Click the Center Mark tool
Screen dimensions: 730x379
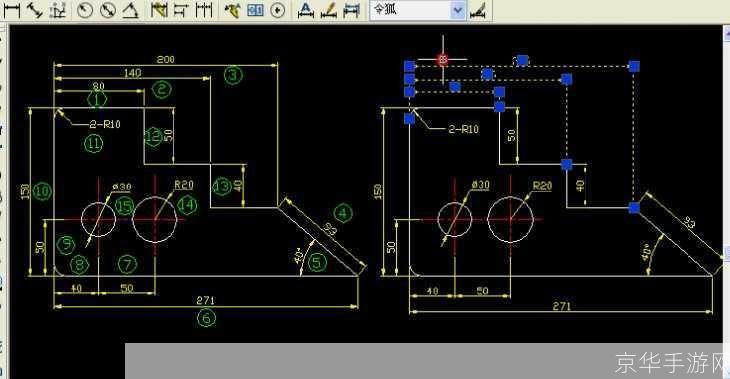click(x=277, y=10)
